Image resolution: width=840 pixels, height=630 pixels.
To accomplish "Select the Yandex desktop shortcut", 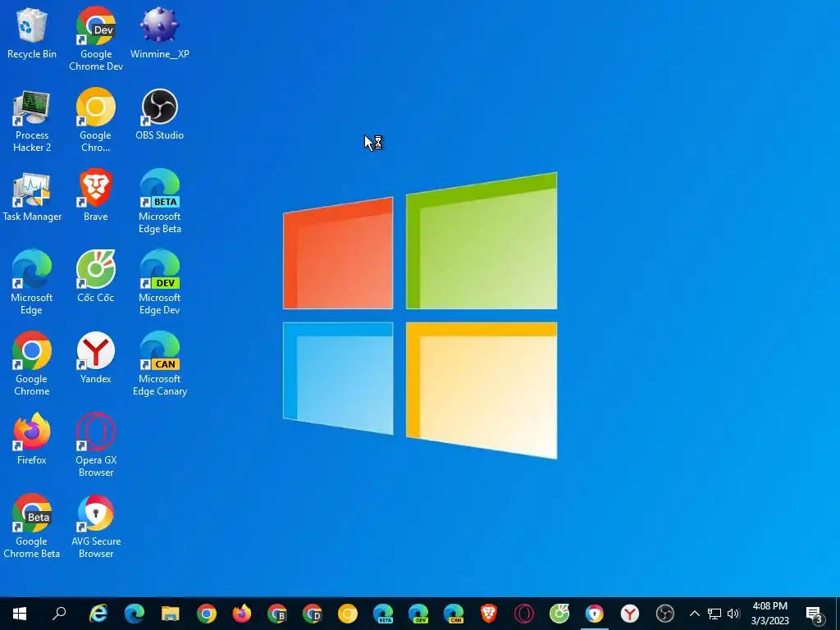I will tap(96, 358).
